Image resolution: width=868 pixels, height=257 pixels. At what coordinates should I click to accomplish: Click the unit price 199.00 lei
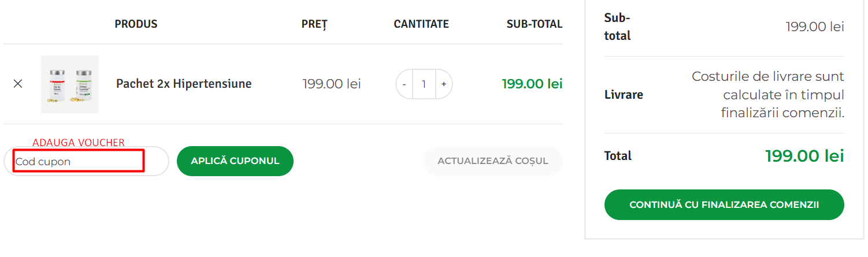(332, 84)
